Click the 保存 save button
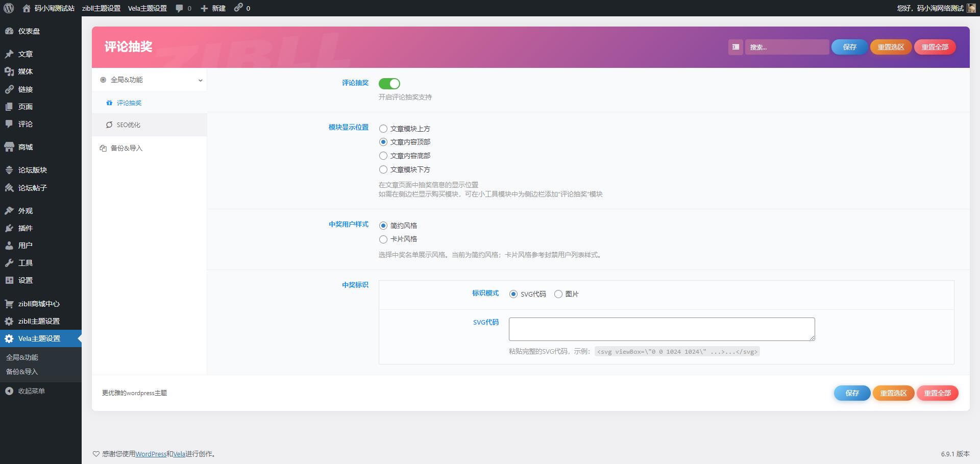The width and height of the screenshot is (980, 464). click(849, 47)
